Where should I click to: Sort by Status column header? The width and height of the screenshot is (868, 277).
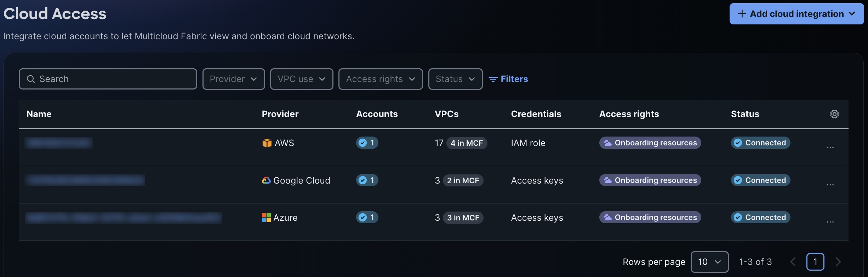(745, 114)
